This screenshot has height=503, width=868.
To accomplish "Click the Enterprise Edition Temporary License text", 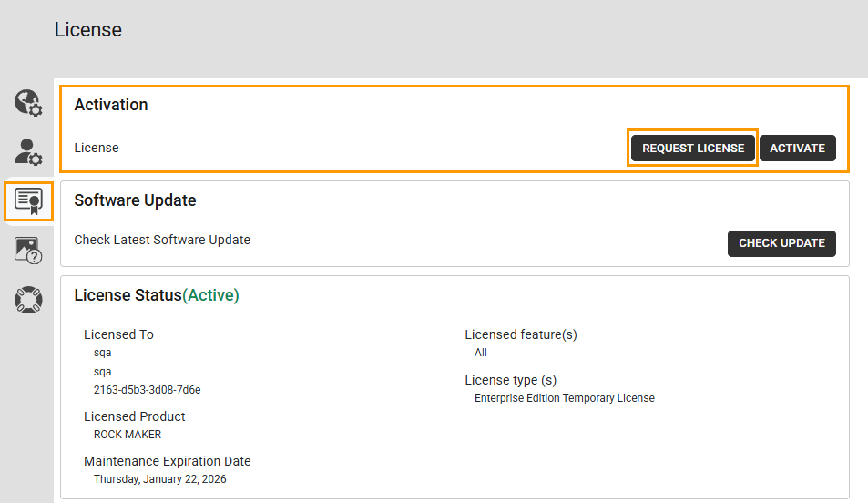I will click(565, 398).
